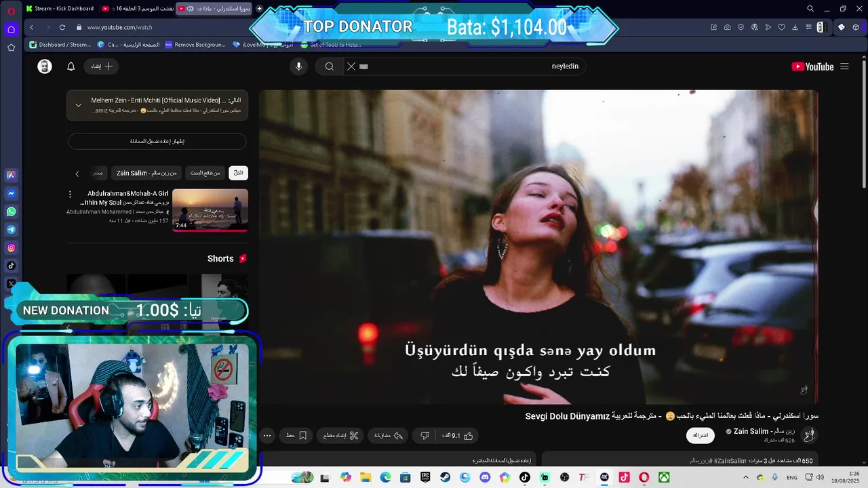The height and width of the screenshot is (488, 868).
Task: Open YouTube notifications bell
Action: click(x=71, y=66)
